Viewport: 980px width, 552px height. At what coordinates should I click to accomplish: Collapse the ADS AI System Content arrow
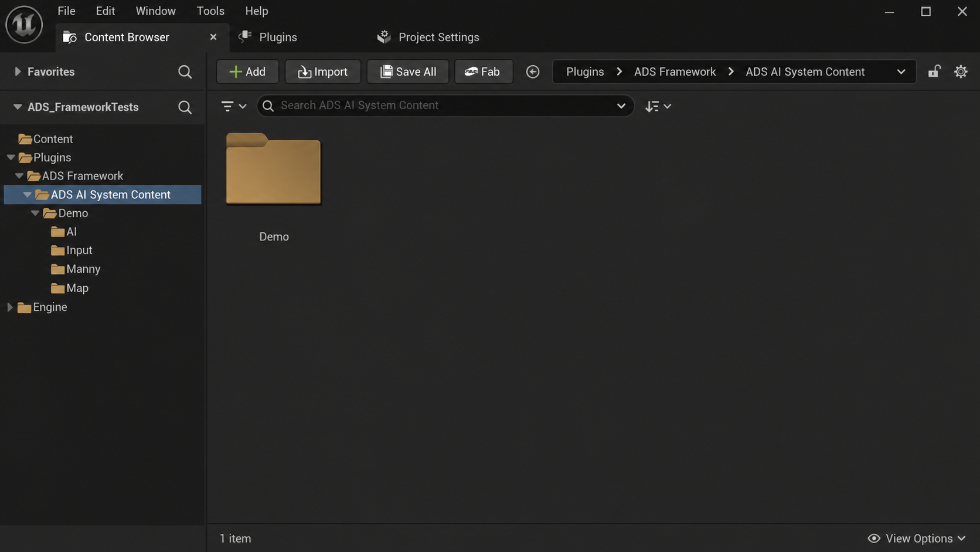pyautogui.click(x=28, y=195)
